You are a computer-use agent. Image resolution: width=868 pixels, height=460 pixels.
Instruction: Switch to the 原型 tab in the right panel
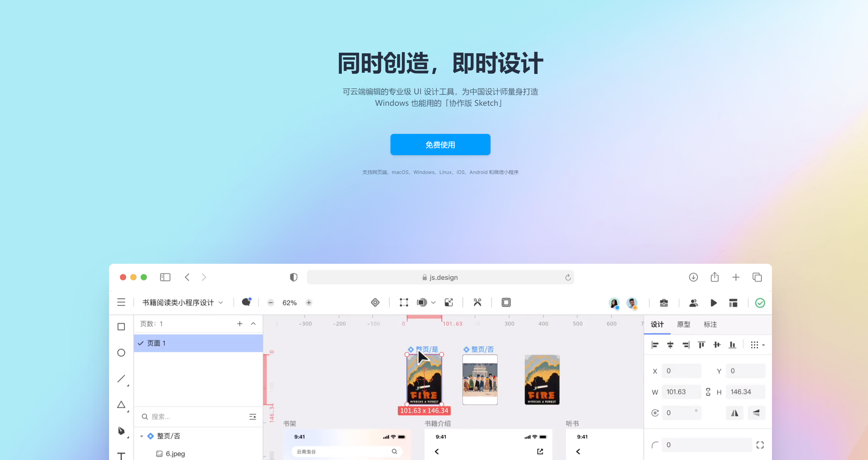pos(684,324)
